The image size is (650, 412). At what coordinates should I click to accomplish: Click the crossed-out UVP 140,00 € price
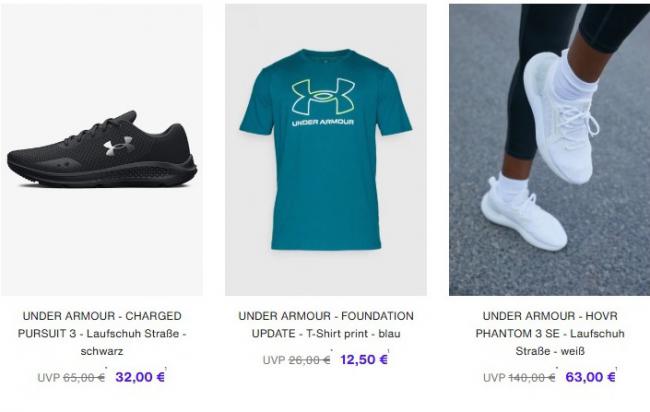[519, 378]
